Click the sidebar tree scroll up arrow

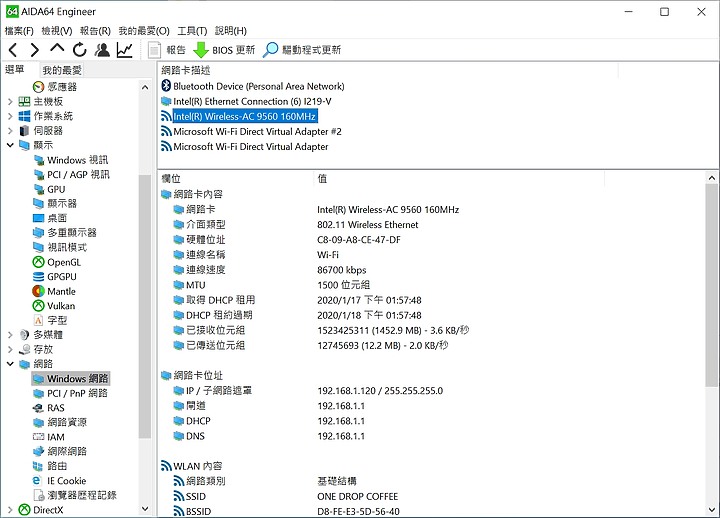point(145,87)
